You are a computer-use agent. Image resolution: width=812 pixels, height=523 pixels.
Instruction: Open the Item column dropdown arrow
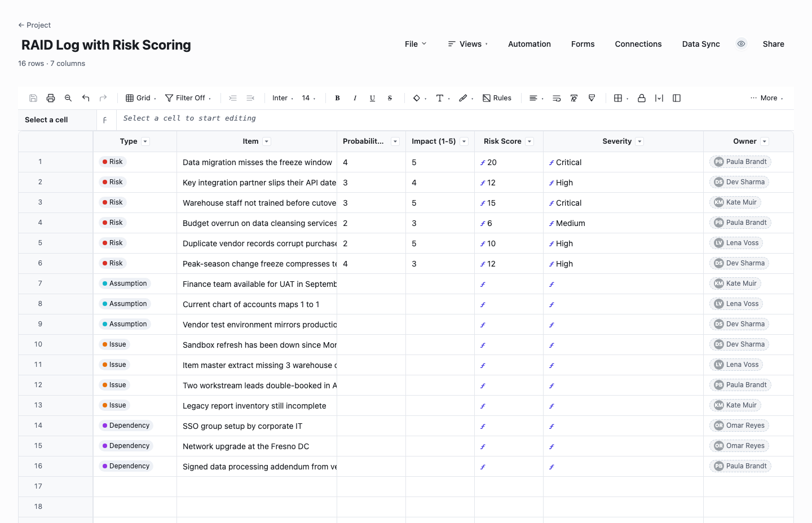coord(267,141)
